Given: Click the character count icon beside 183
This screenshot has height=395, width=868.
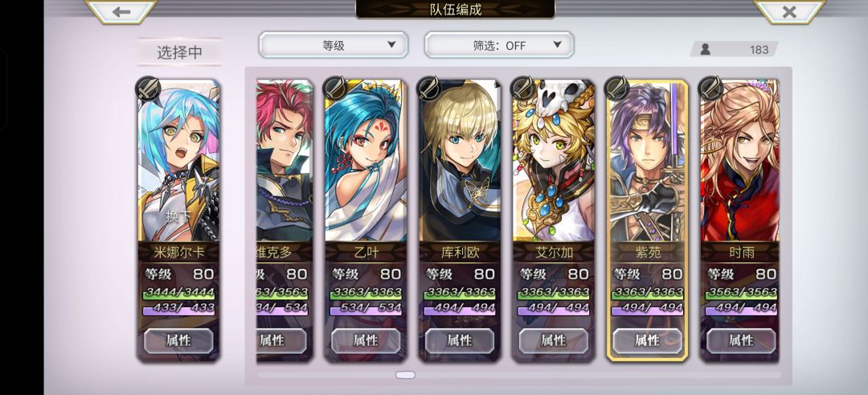Looking at the screenshot, I should tap(706, 49).
